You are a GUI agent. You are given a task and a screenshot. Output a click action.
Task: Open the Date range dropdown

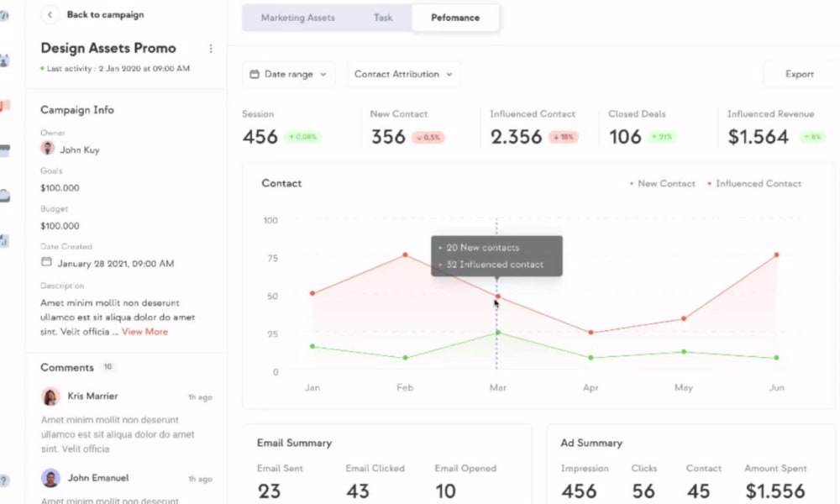(289, 75)
